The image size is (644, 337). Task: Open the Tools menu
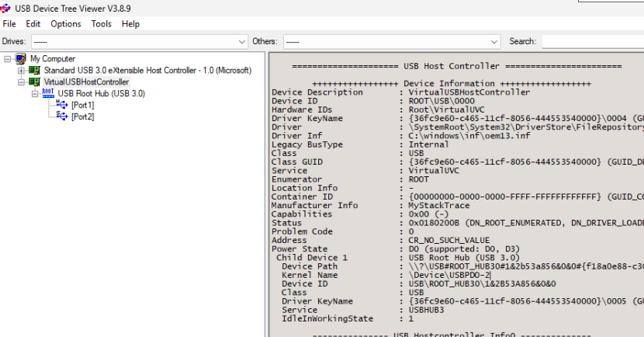pyautogui.click(x=102, y=24)
